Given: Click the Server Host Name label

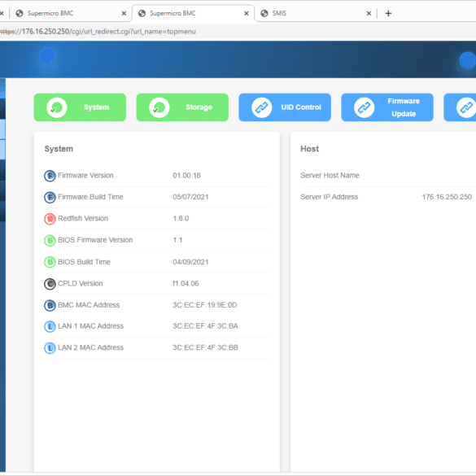Looking at the screenshot, I should tap(330, 176).
